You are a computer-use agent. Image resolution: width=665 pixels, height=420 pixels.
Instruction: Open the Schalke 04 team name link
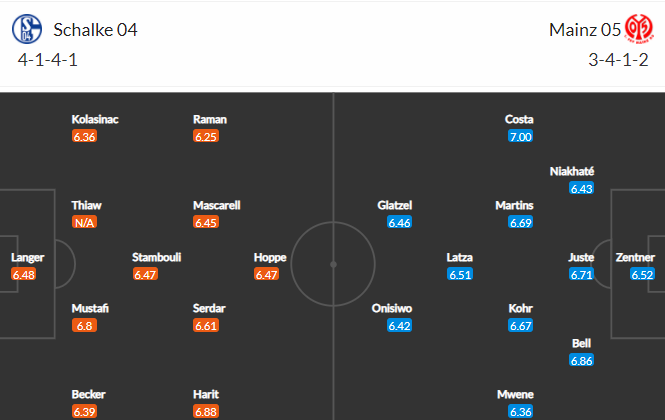point(95,30)
